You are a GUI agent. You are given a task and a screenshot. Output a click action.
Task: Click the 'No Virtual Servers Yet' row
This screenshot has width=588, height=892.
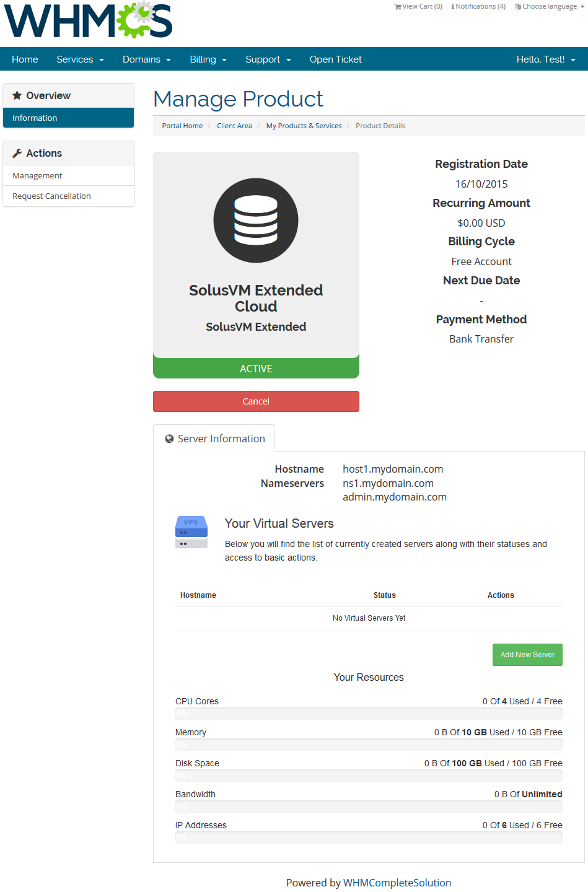(x=369, y=618)
